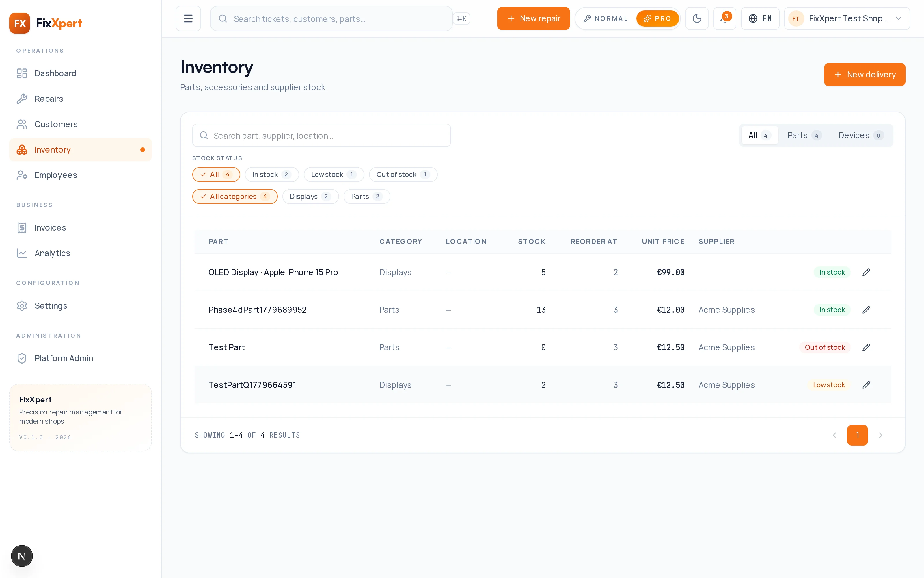Toggle the All stock status filter
This screenshot has height=578, width=924.
(216, 174)
